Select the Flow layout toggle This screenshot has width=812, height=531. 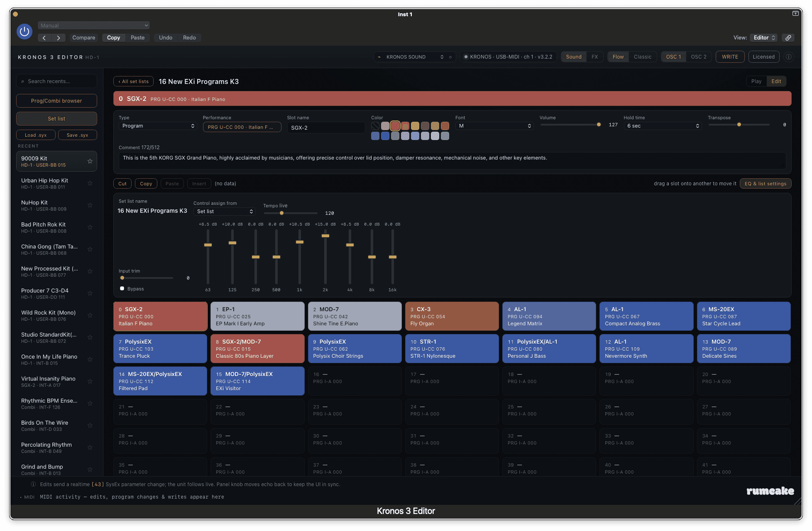point(618,57)
